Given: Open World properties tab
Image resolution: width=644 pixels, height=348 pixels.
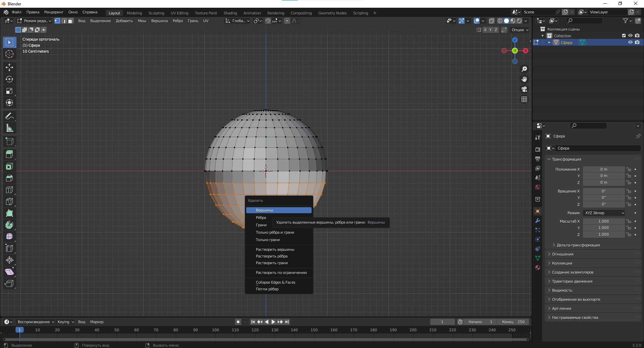Looking at the screenshot, I should tap(538, 187).
